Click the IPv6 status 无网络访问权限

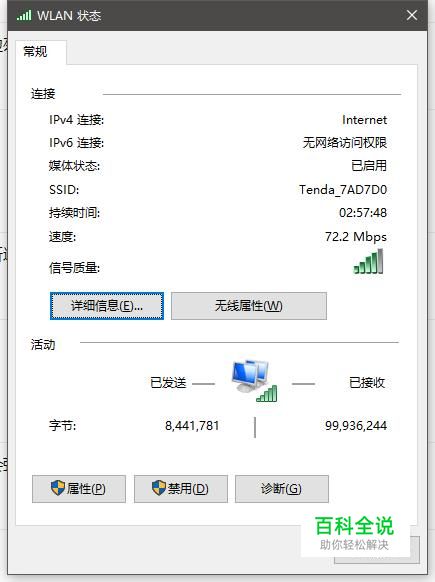click(x=345, y=143)
